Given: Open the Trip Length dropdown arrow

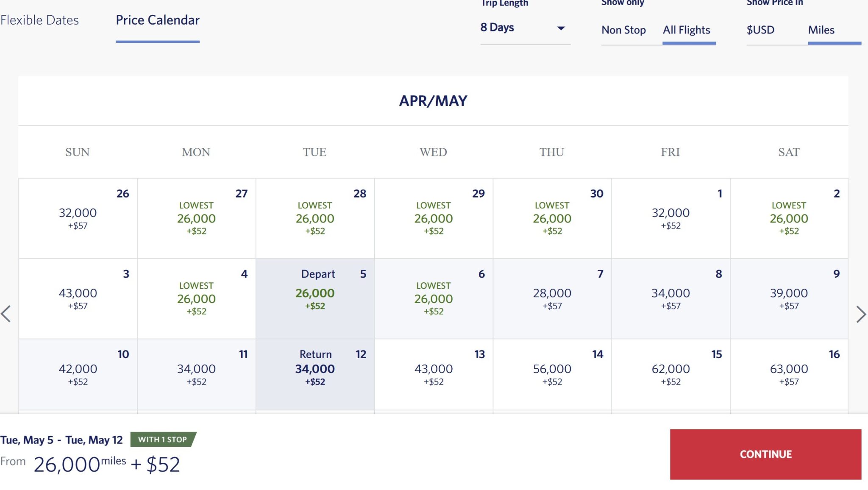Looking at the screenshot, I should [561, 28].
